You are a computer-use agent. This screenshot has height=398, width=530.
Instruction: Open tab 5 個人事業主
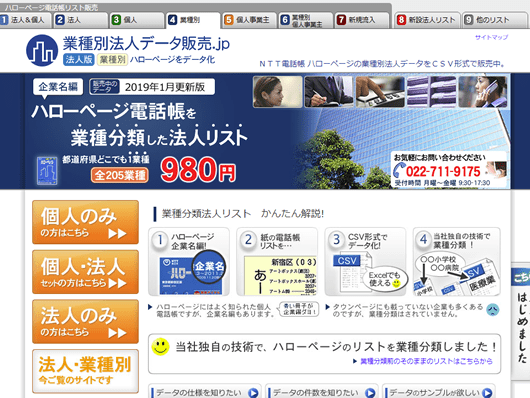click(249, 20)
